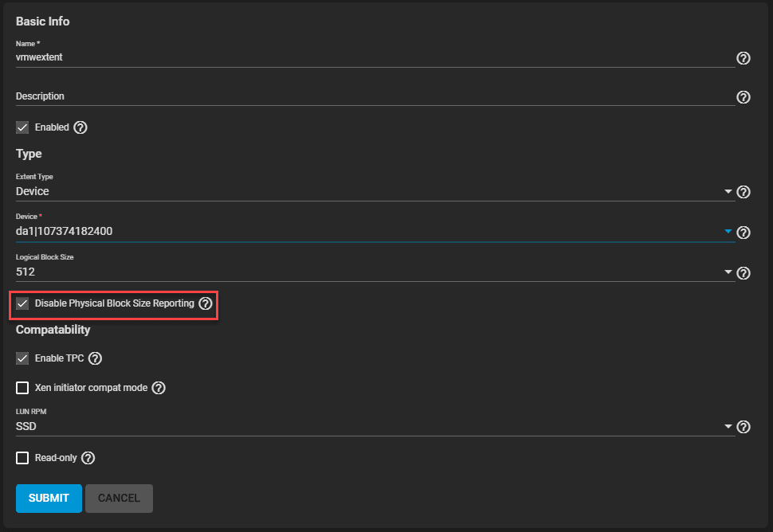773x532 pixels.
Task: Open help for the Description field
Action: tap(744, 97)
